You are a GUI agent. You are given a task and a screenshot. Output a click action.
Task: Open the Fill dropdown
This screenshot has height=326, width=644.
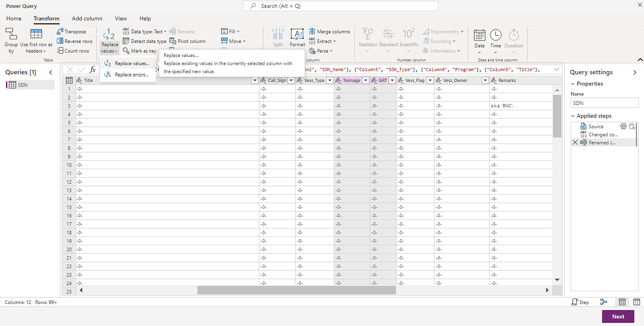[230, 31]
